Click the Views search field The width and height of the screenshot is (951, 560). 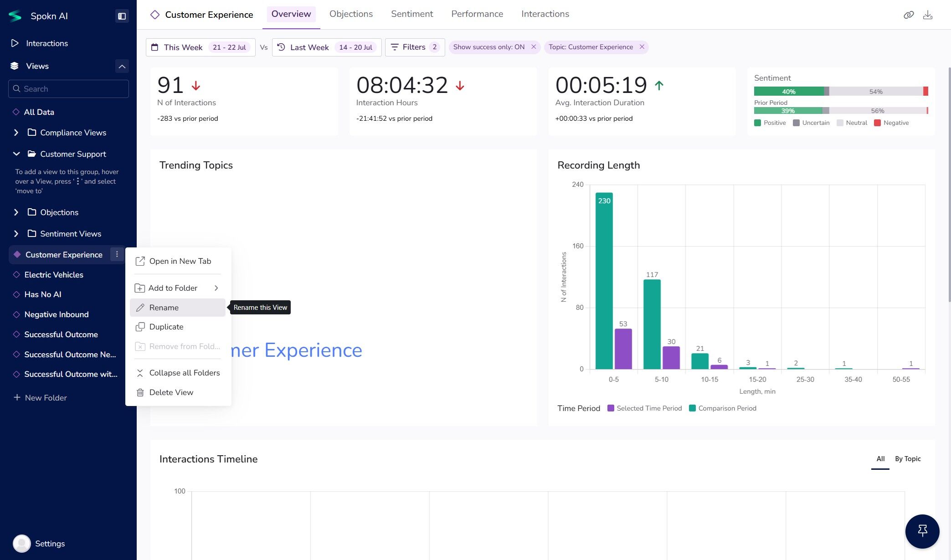tap(68, 89)
